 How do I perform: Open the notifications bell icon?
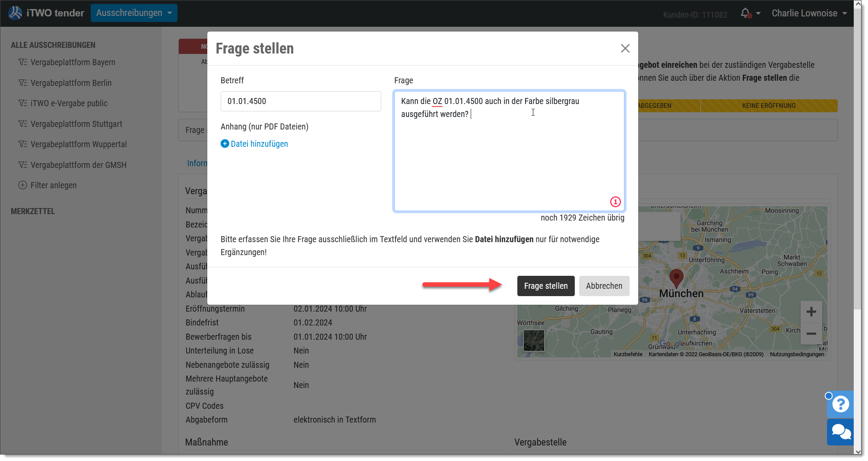(x=745, y=13)
